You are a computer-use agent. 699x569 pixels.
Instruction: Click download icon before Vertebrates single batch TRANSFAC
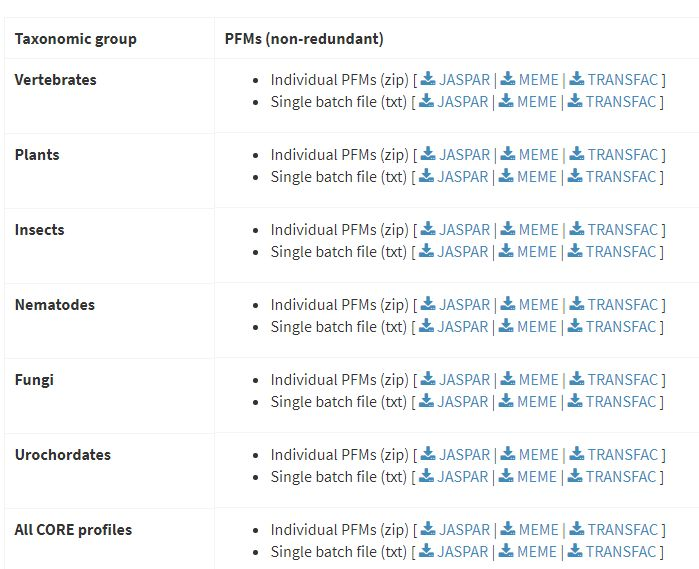point(575,102)
